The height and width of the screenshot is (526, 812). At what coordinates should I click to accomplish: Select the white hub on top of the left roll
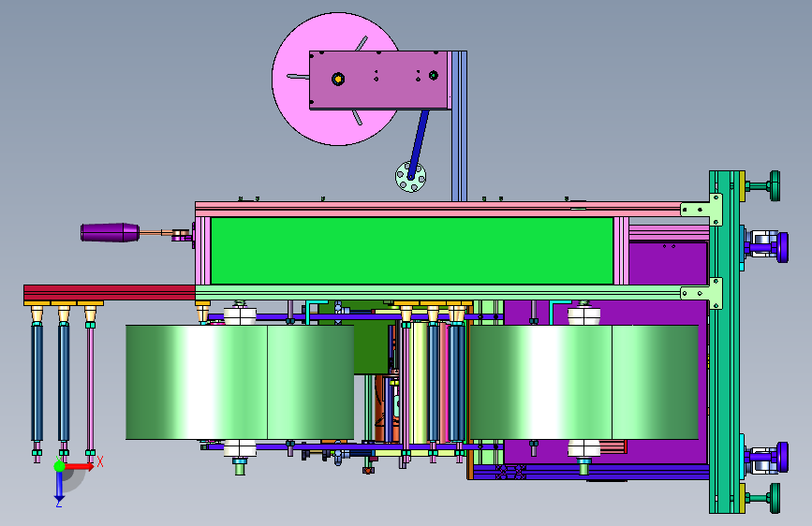pos(240,315)
